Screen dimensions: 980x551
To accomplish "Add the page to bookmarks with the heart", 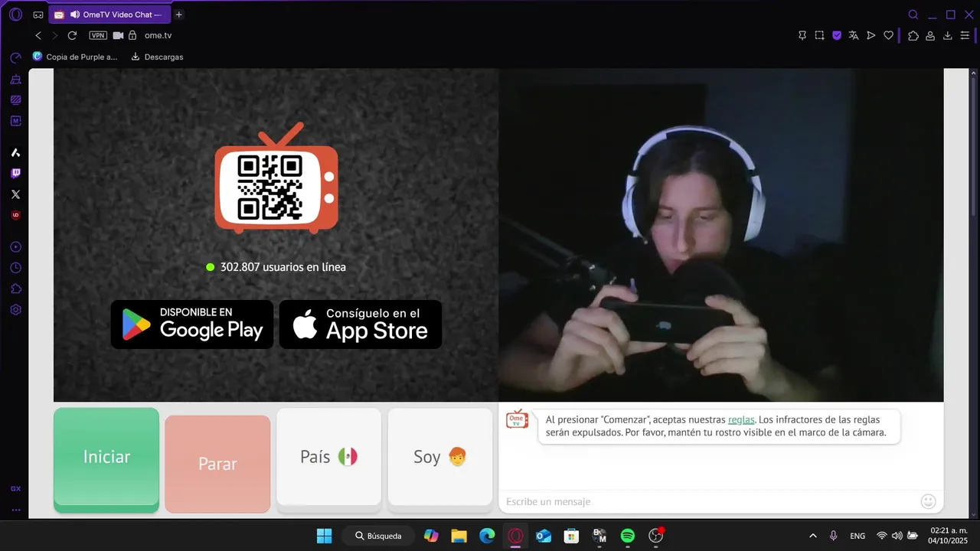I will (x=888, y=35).
